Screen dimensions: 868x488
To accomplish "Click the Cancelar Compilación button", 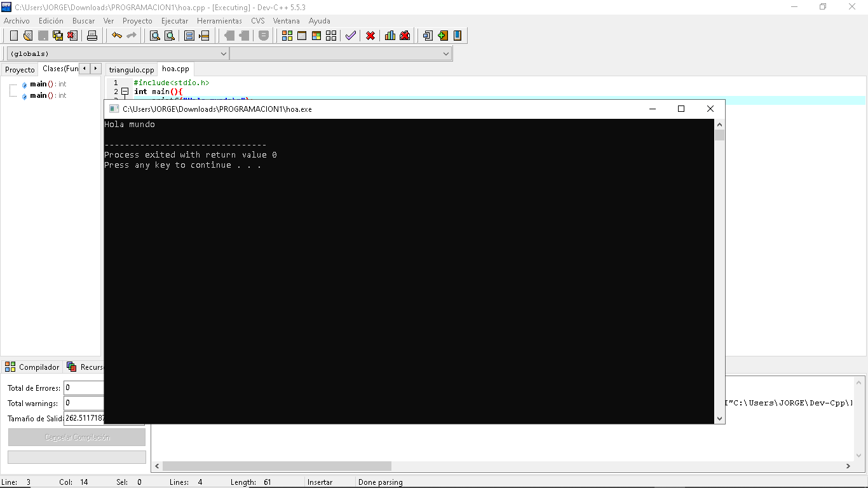I will tap(76, 437).
